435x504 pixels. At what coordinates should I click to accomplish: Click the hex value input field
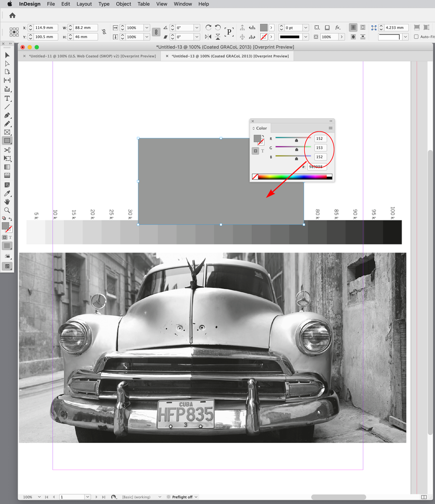(317, 167)
